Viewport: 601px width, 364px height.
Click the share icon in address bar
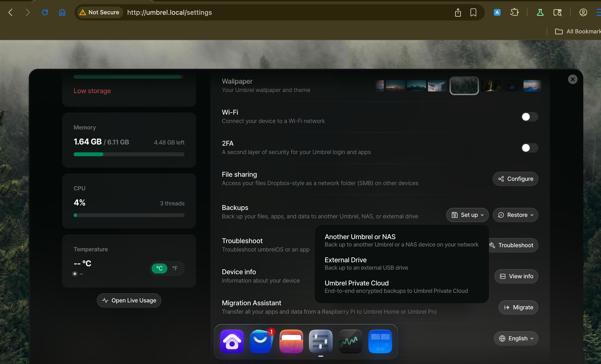pyautogui.click(x=458, y=12)
